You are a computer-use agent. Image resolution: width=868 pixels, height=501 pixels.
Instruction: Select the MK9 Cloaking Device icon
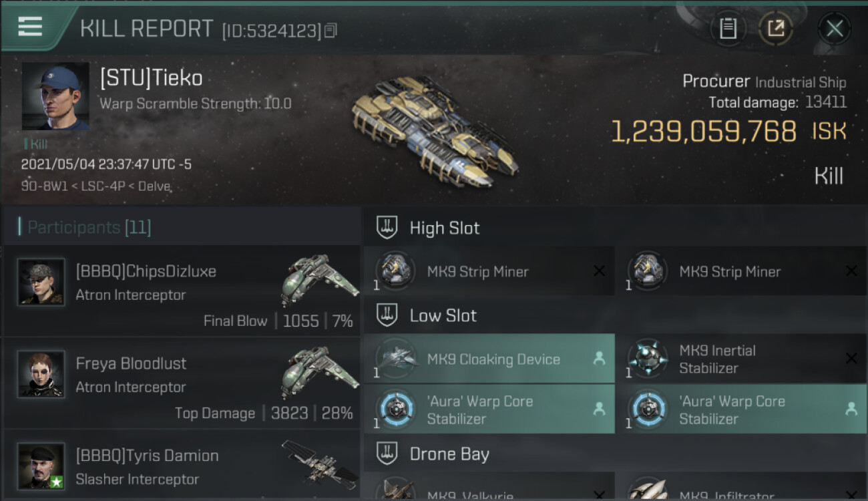click(x=396, y=359)
